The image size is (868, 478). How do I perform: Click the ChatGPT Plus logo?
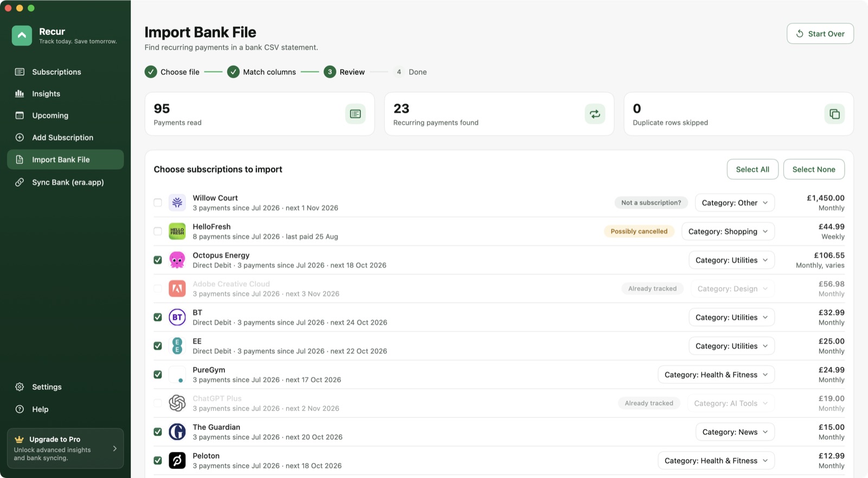tap(177, 403)
